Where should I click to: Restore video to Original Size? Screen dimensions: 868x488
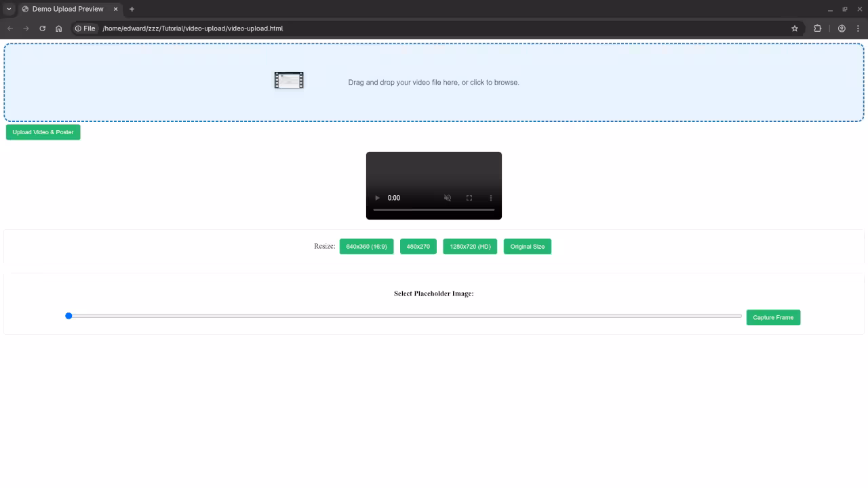pyautogui.click(x=527, y=247)
